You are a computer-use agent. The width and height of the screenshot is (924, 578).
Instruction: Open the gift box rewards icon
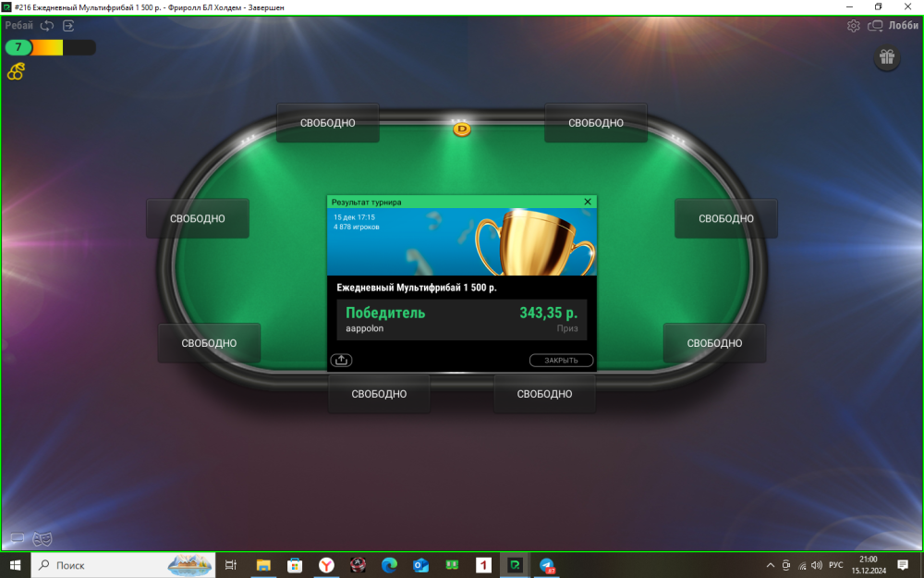click(887, 57)
